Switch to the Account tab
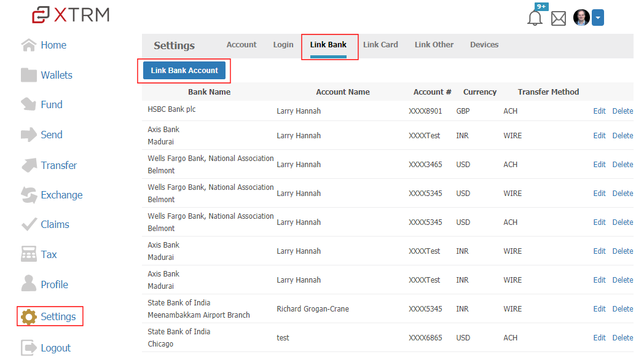644x357 pixels. coord(241,45)
